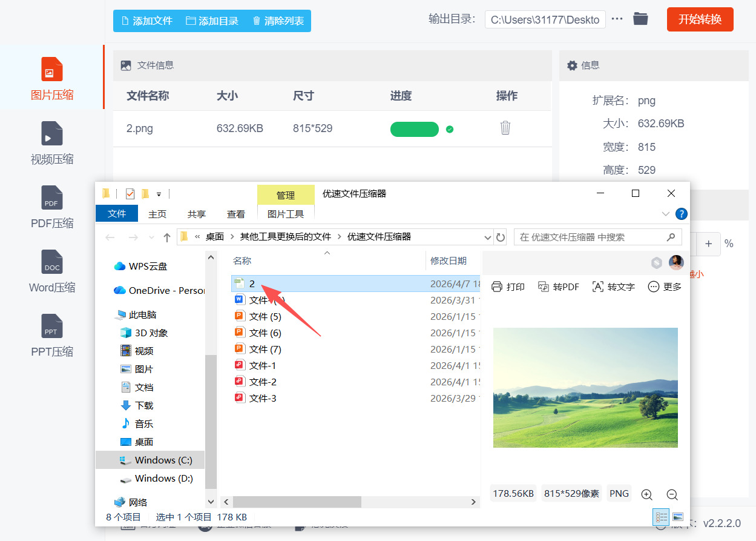
Task: Click the green progress bar of 2.png
Action: pyautogui.click(x=414, y=129)
